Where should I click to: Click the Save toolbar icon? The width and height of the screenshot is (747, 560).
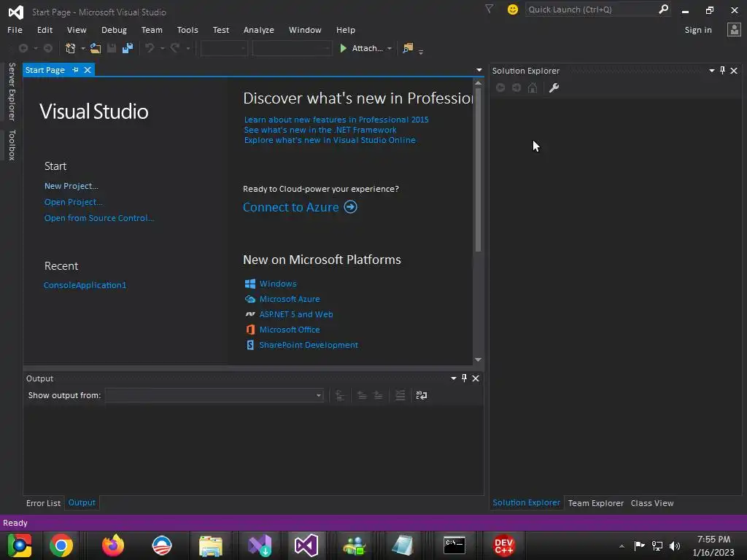[x=112, y=48]
